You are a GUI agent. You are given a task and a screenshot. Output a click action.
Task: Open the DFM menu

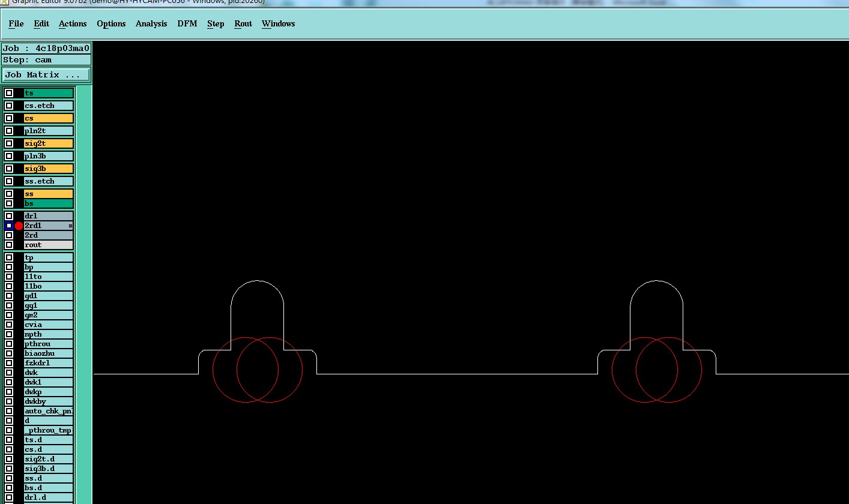[x=187, y=23]
